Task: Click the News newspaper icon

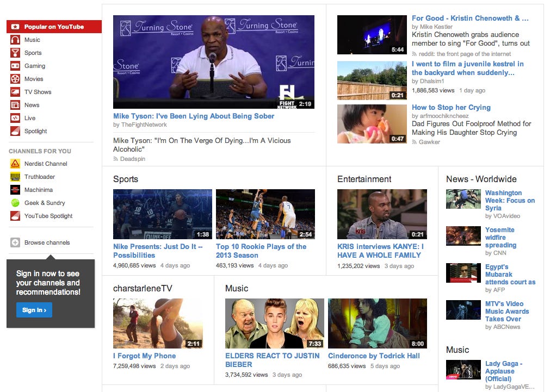Action: (15, 105)
